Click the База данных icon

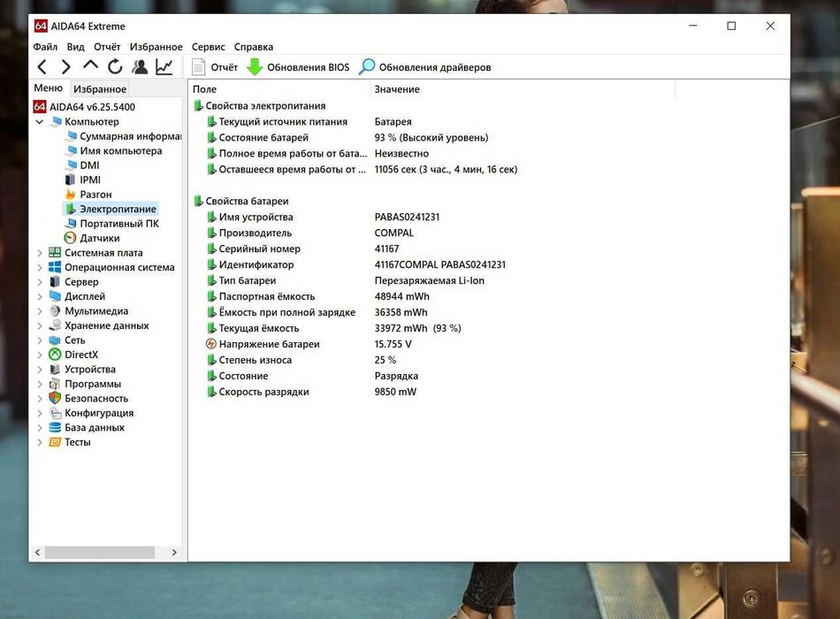coord(55,427)
